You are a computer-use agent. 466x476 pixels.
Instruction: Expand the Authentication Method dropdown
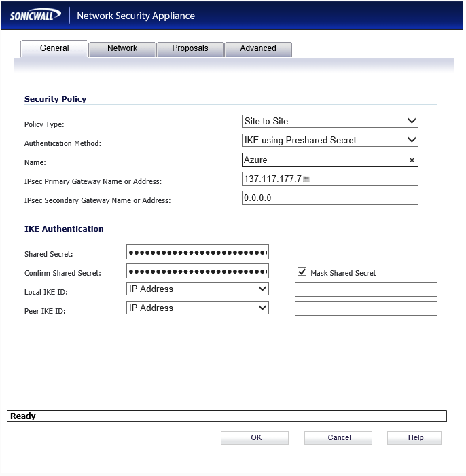(329, 141)
